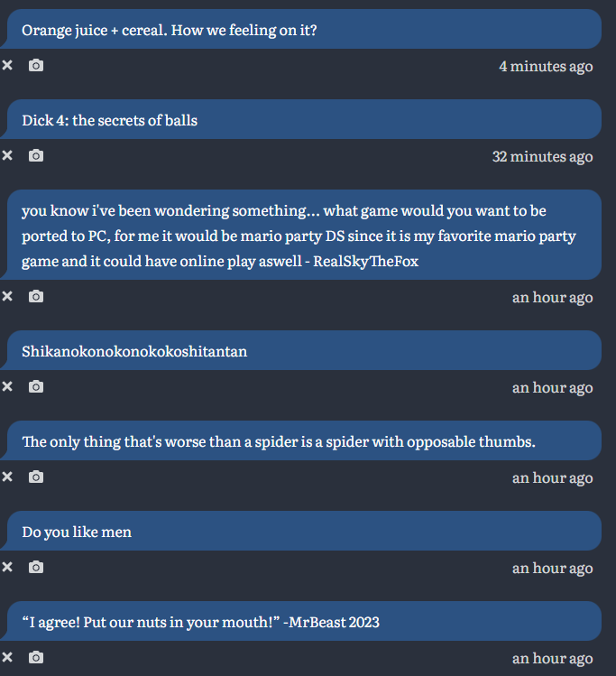Remove the MrBeast 2023 quote message
The image size is (616, 676).
point(7,657)
